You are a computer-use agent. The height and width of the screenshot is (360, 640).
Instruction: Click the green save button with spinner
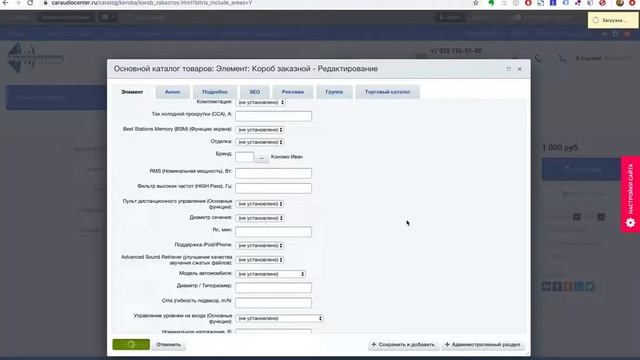[x=131, y=344]
